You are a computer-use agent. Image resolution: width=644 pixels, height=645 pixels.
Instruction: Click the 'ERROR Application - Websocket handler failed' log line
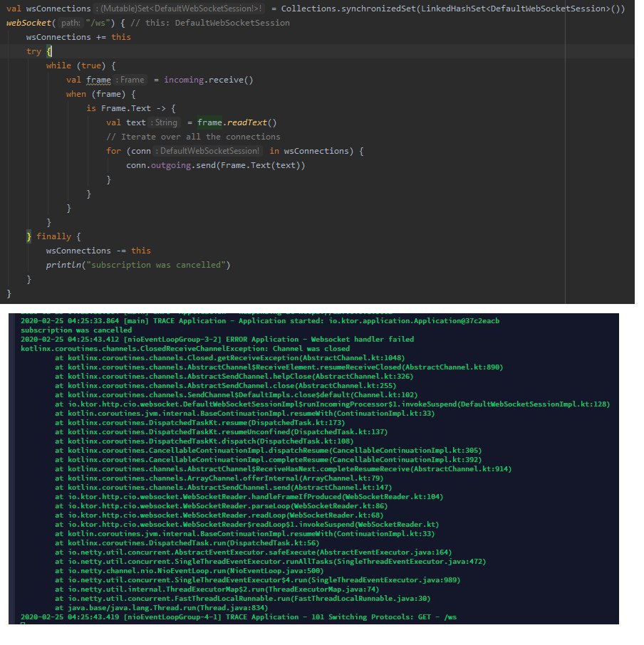(217, 340)
